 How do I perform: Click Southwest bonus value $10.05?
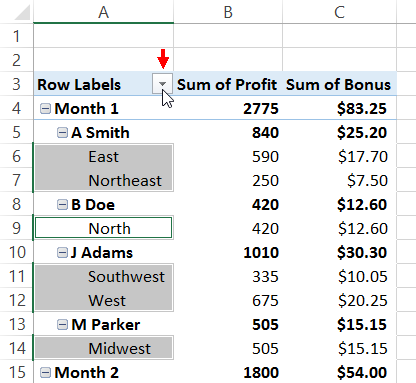tap(363, 277)
